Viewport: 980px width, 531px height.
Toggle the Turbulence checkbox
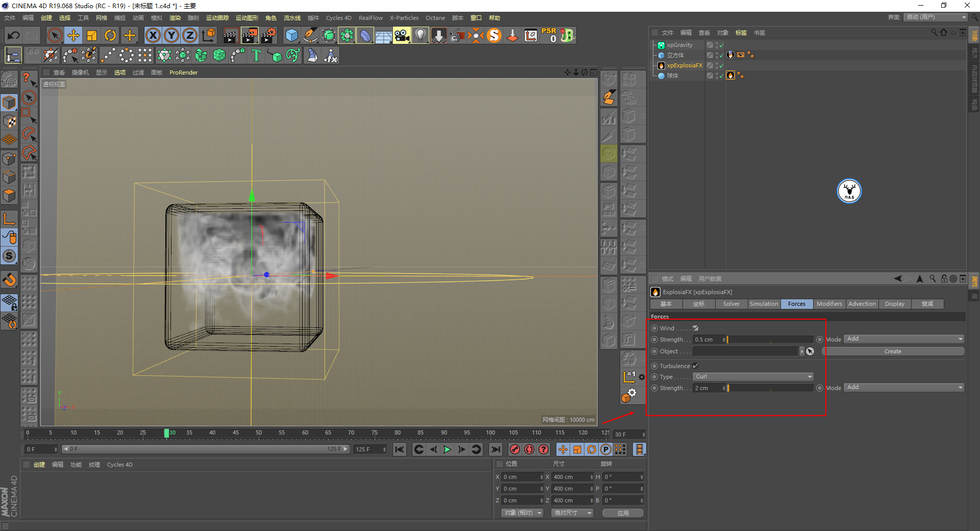[695, 366]
